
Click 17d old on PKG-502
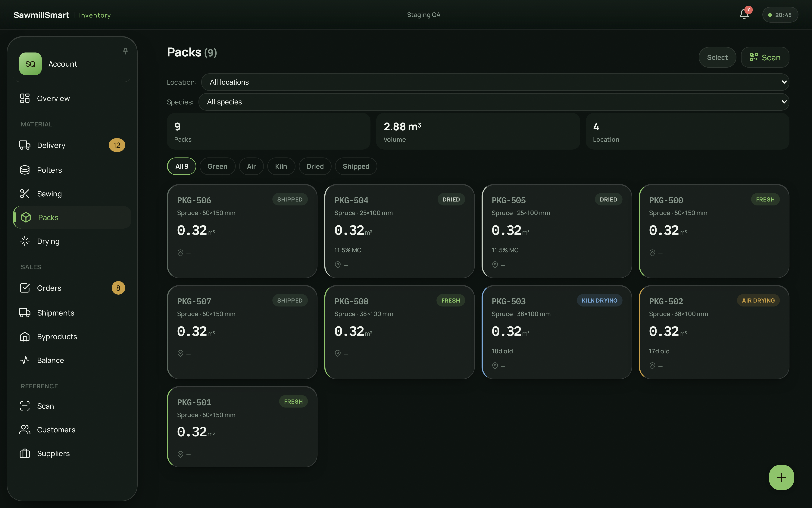tap(659, 351)
